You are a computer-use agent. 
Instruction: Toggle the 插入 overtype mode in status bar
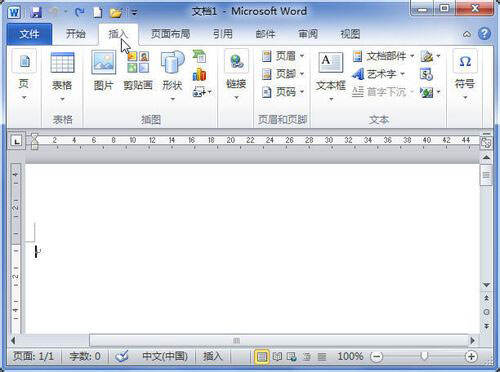click(212, 356)
